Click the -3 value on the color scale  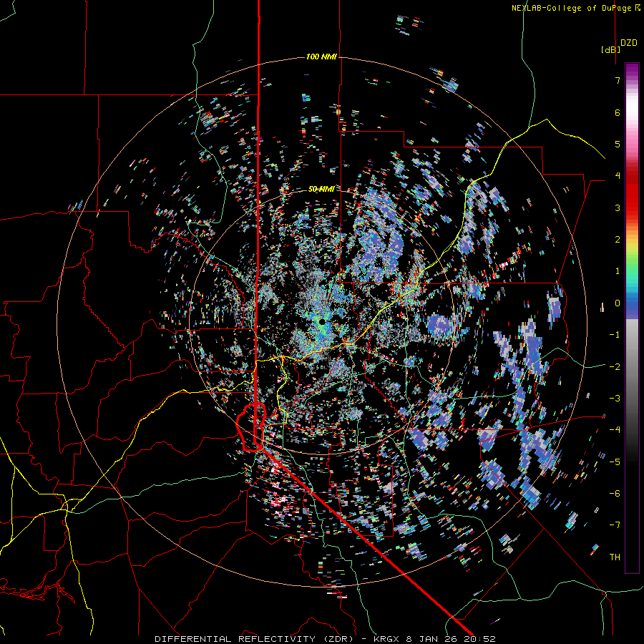click(x=615, y=399)
